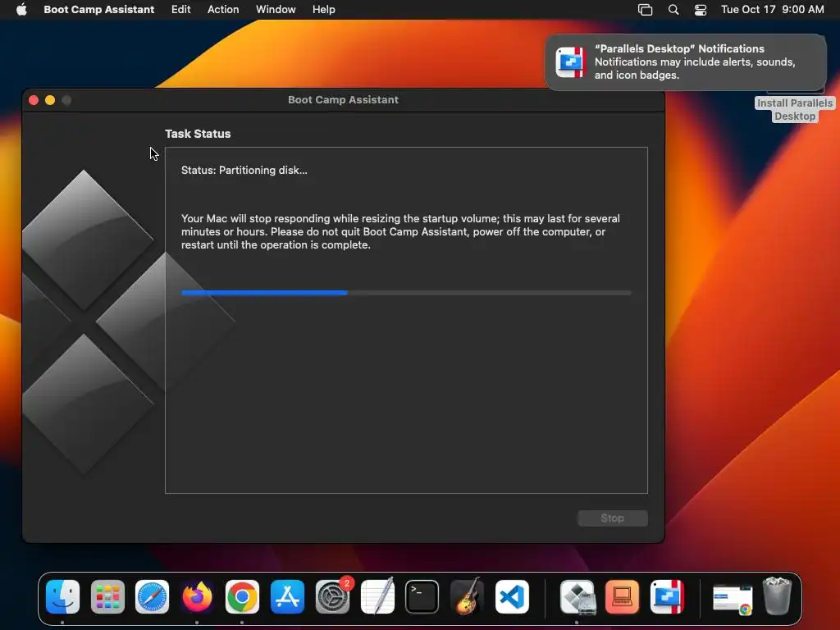Click the partitioning progress bar

406,293
